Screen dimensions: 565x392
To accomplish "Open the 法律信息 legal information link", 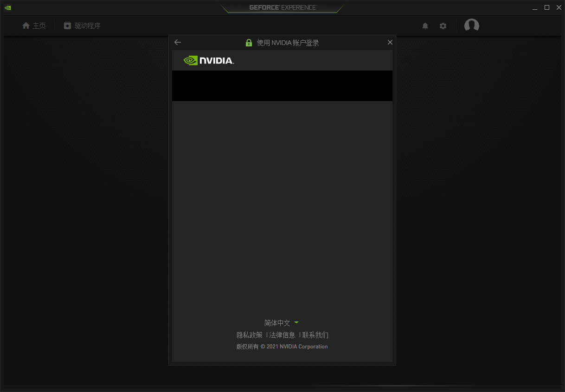I will point(282,335).
